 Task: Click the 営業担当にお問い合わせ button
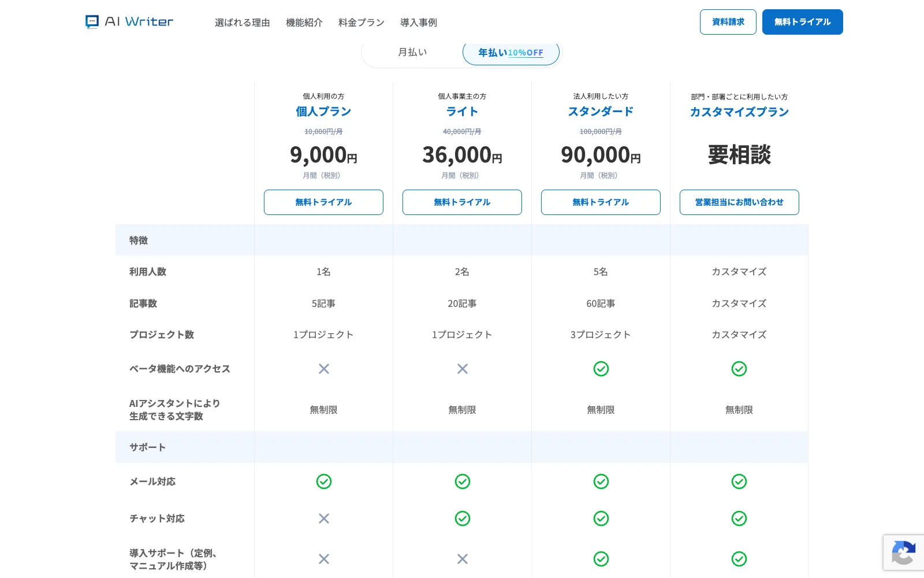coord(739,202)
